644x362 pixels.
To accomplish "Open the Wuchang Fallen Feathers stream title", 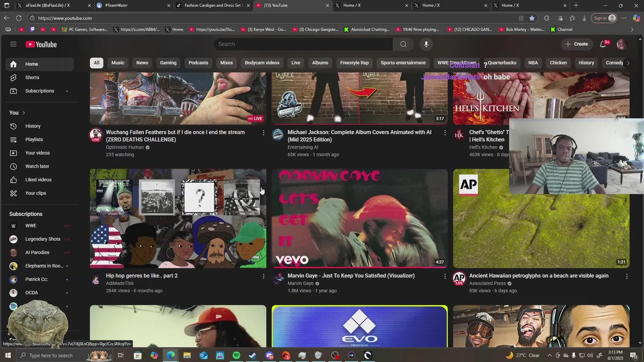I will [x=176, y=136].
